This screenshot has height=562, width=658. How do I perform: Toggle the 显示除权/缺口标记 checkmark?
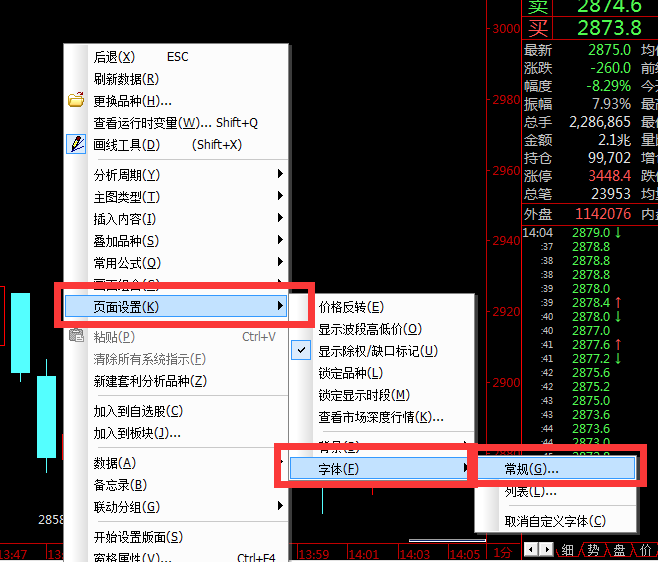pos(301,350)
